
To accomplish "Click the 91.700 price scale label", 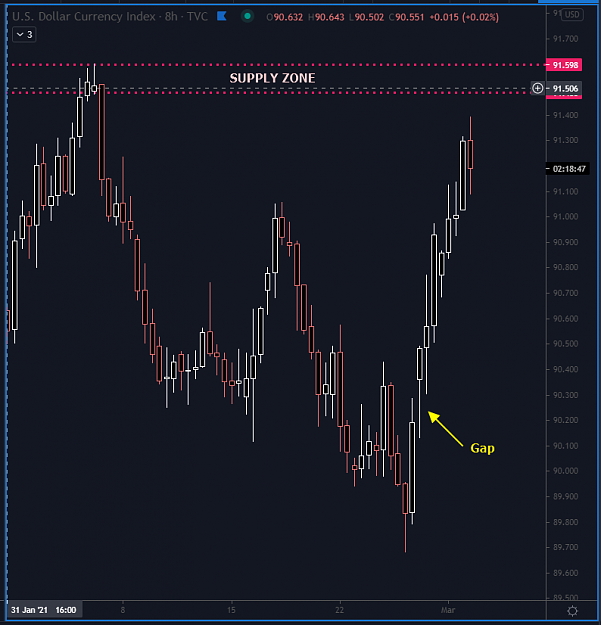I will [566, 39].
